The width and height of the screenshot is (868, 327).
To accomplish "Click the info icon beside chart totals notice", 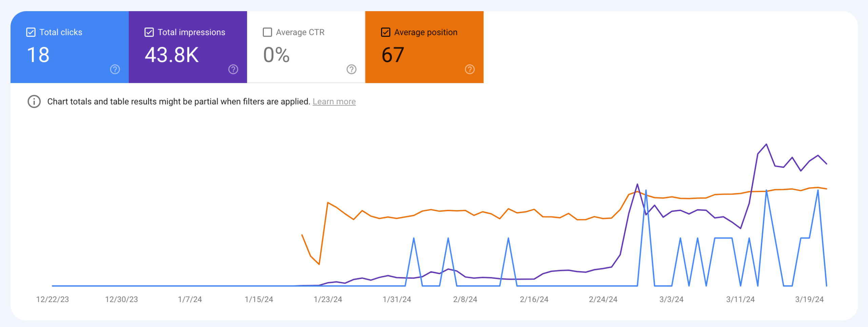I will click(x=34, y=101).
